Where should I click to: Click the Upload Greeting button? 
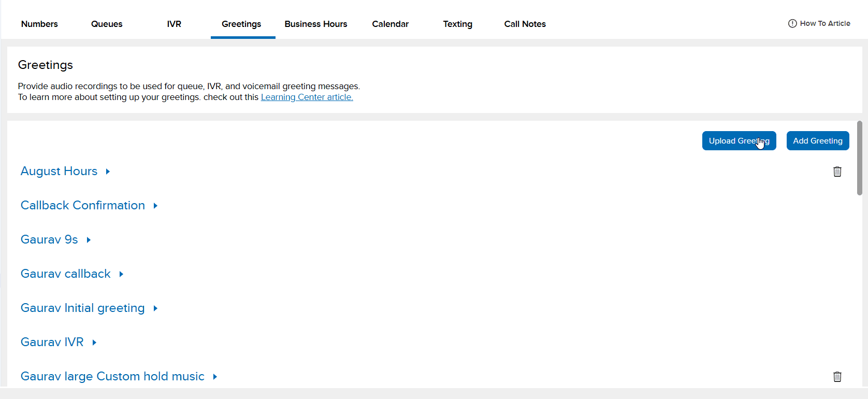739,141
